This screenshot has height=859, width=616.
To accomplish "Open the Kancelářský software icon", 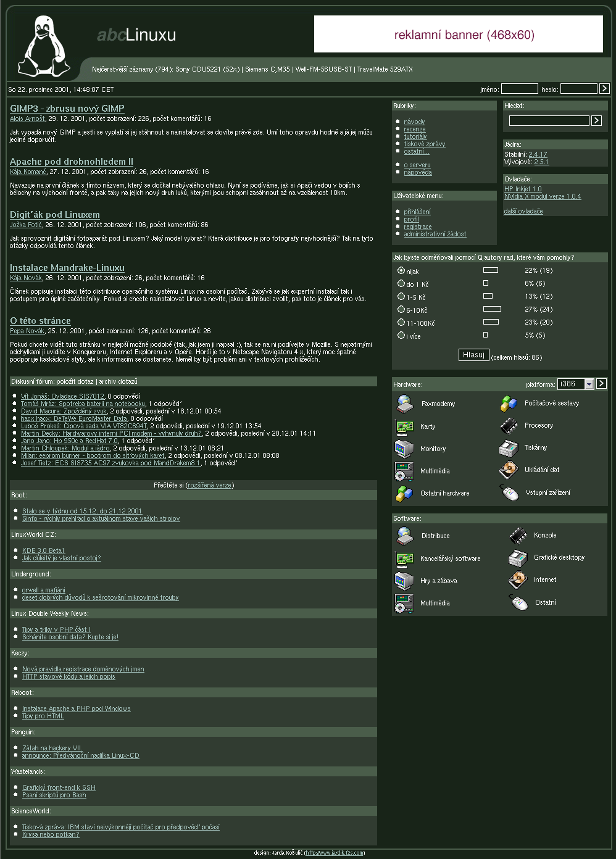I will click(404, 558).
